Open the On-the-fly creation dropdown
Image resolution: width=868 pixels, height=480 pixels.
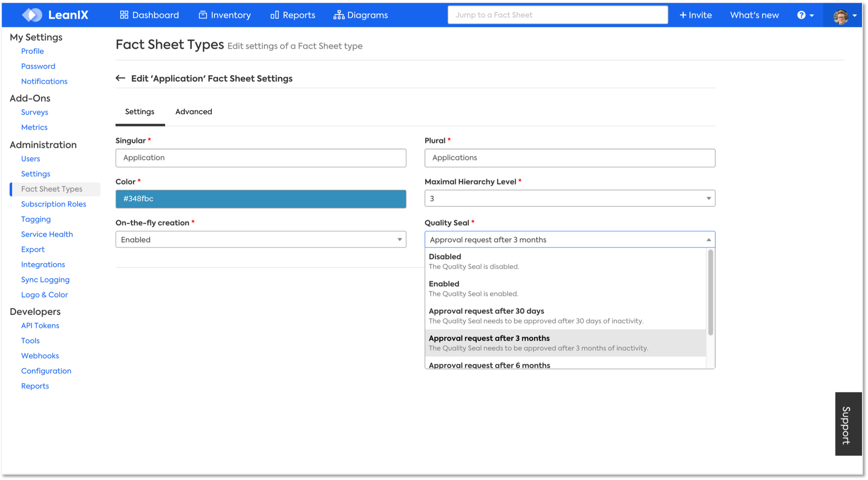(261, 240)
